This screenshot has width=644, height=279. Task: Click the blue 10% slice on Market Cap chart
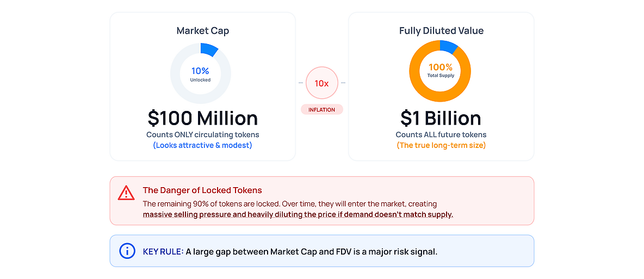click(209, 49)
